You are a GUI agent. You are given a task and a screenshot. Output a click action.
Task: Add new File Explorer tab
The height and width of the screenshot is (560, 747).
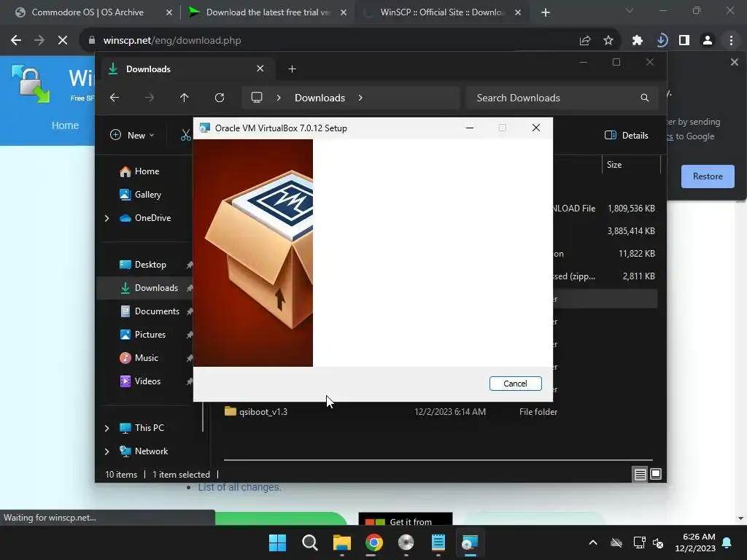pos(292,69)
